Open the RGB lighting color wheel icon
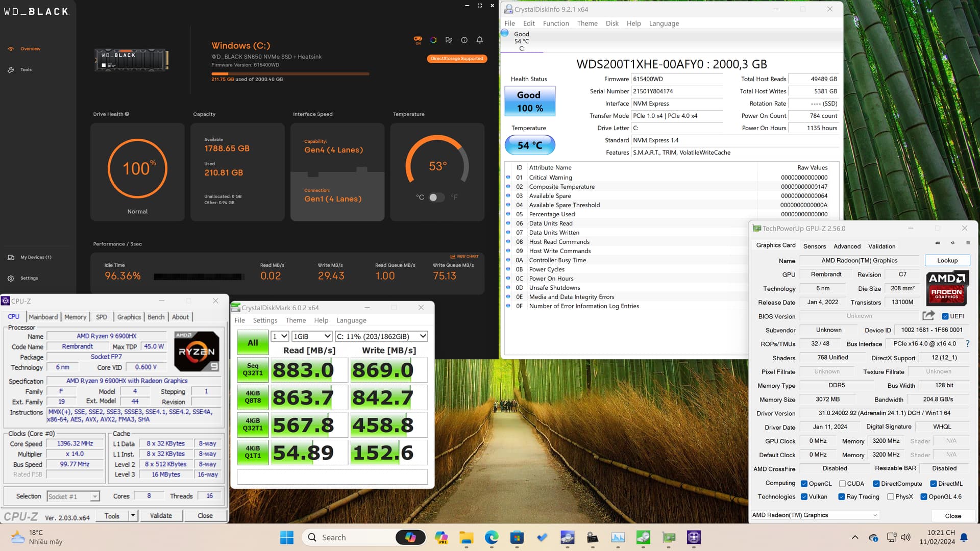Viewport: 980px width, 551px height. [x=433, y=40]
